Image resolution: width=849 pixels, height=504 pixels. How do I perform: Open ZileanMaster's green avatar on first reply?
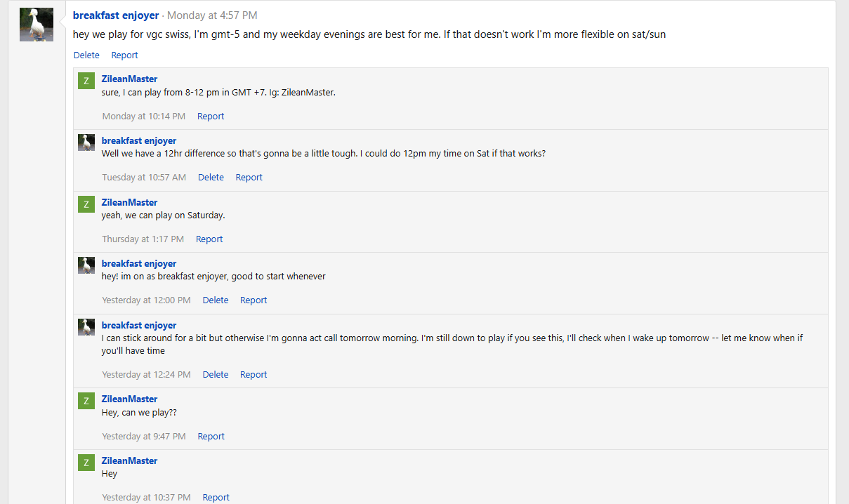(x=86, y=81)
